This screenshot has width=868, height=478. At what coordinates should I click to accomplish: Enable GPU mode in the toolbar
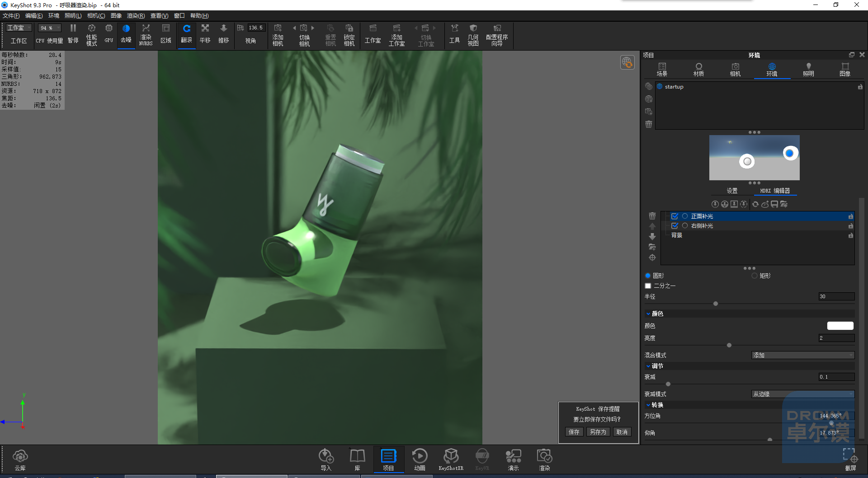pos(109,34)
